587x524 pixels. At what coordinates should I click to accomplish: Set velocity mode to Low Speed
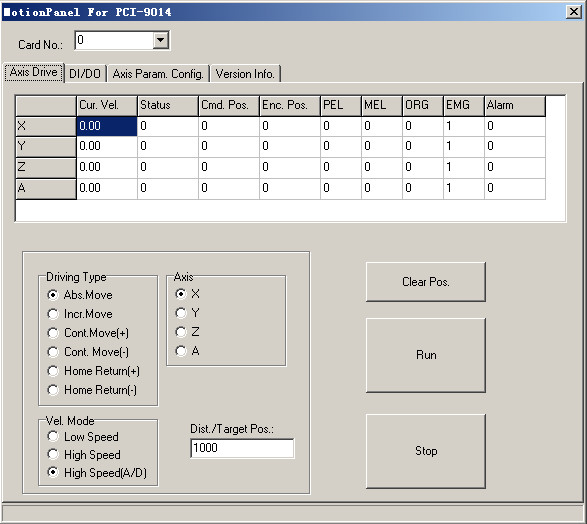pos(83,436)
